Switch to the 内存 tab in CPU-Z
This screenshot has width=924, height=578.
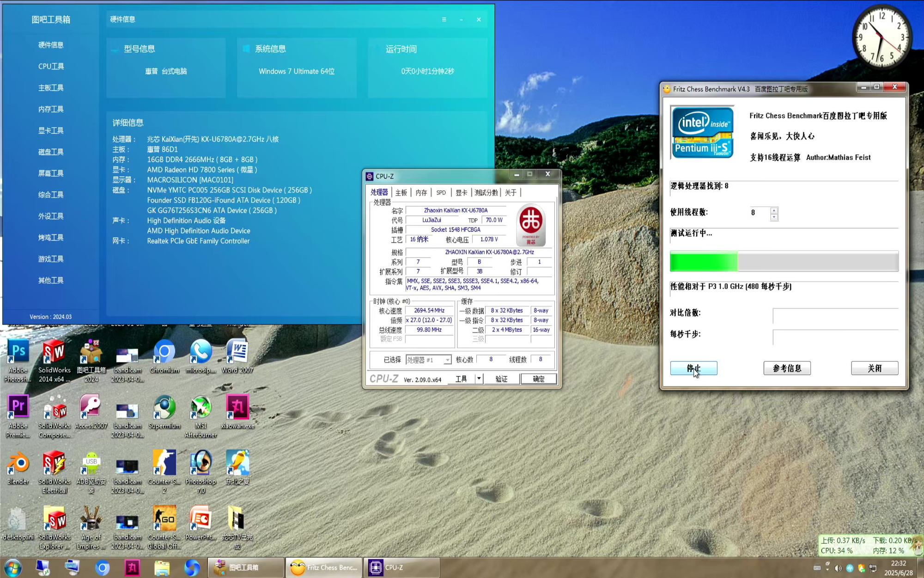coord(421,192)
